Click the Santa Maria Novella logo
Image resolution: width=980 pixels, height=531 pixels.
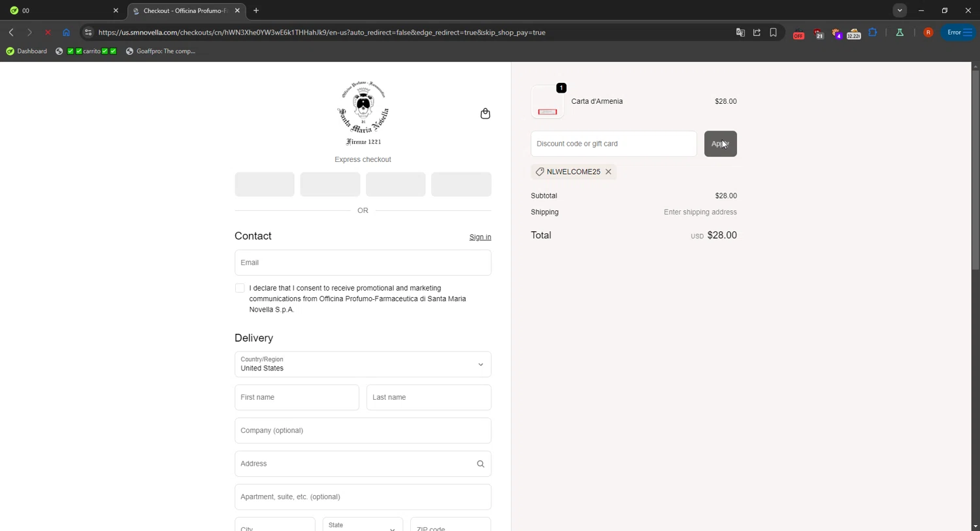pyautogui.click(x=363, y=113)
